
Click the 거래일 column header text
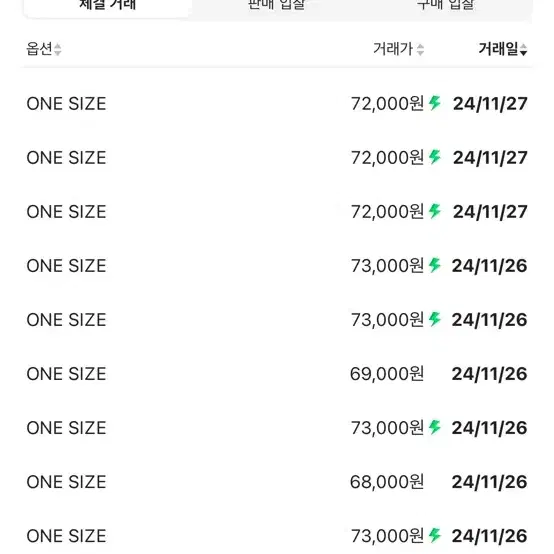coord(498,49)
